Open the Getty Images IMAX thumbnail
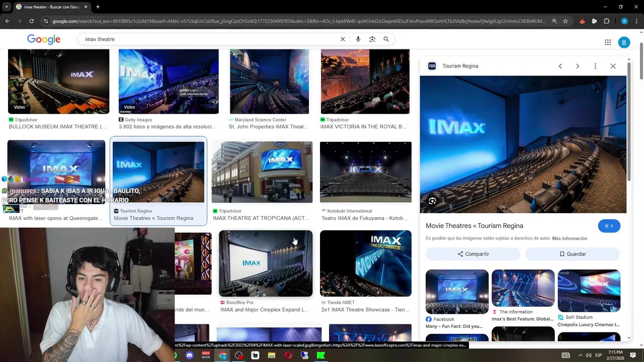This screenshot has width=644, height=362. tap(169, 81)
